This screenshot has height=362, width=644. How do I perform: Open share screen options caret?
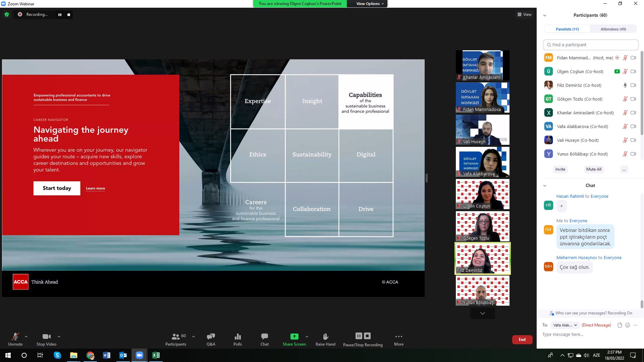pyautogui.click(x=307, y=337)
